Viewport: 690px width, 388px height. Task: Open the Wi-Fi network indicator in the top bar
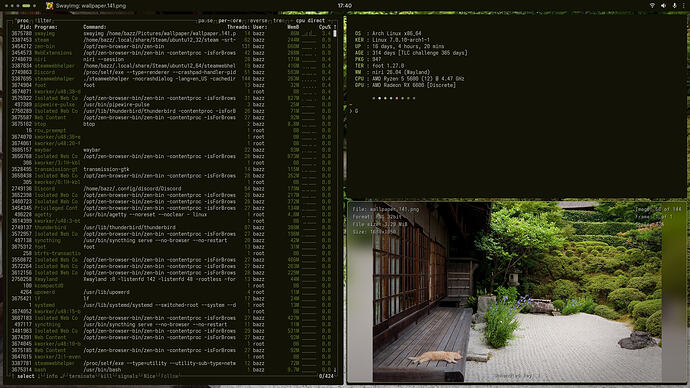pos(652,6)
